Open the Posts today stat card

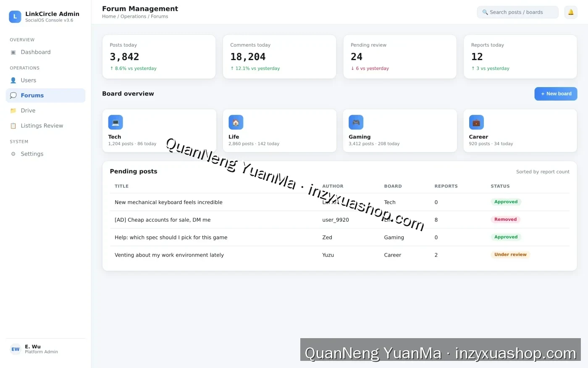click(x=159, y=57)
